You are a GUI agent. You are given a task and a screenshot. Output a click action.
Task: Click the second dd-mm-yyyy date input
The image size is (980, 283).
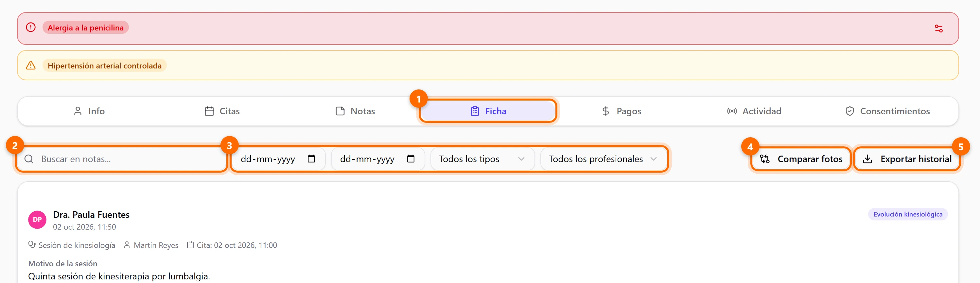(x=378, y=159)
